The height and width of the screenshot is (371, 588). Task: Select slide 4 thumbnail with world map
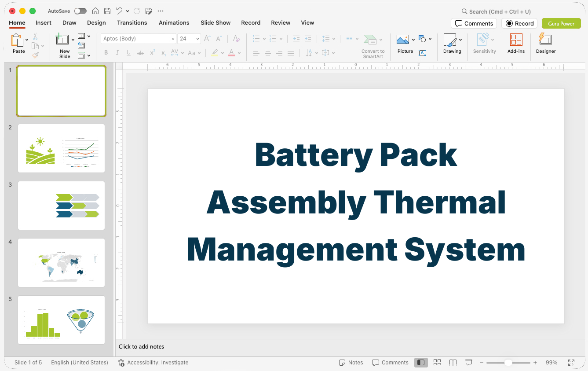[x=61, y=262]
